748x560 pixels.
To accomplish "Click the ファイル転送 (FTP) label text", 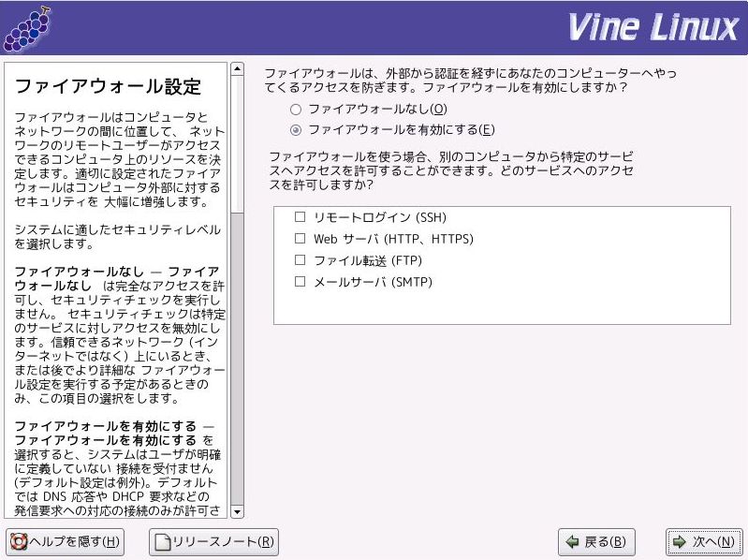I will 368,260.
